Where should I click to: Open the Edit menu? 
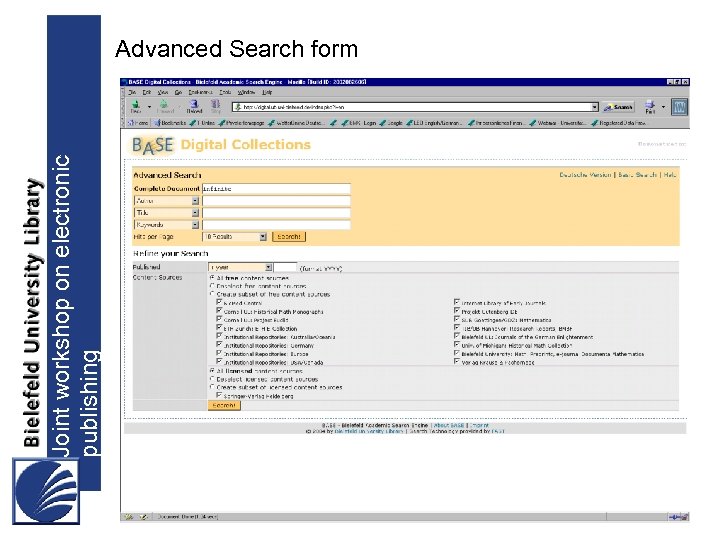tap(146, 92)
